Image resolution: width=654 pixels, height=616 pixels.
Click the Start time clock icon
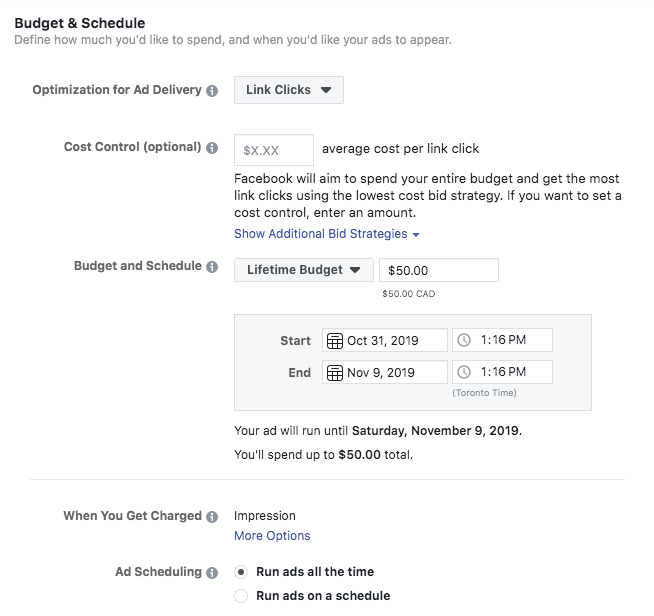tap(464, 341)
